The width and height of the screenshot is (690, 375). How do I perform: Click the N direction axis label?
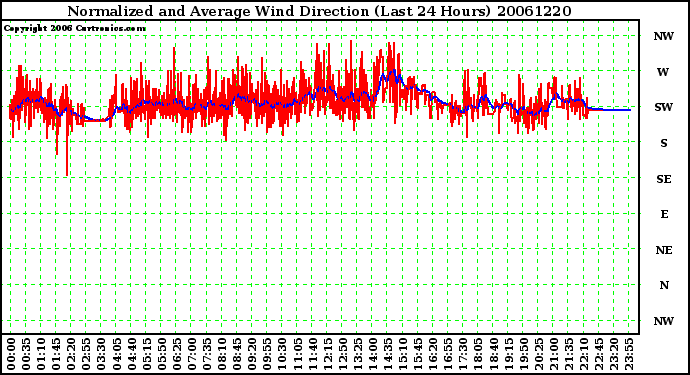[x=664, y=286]
